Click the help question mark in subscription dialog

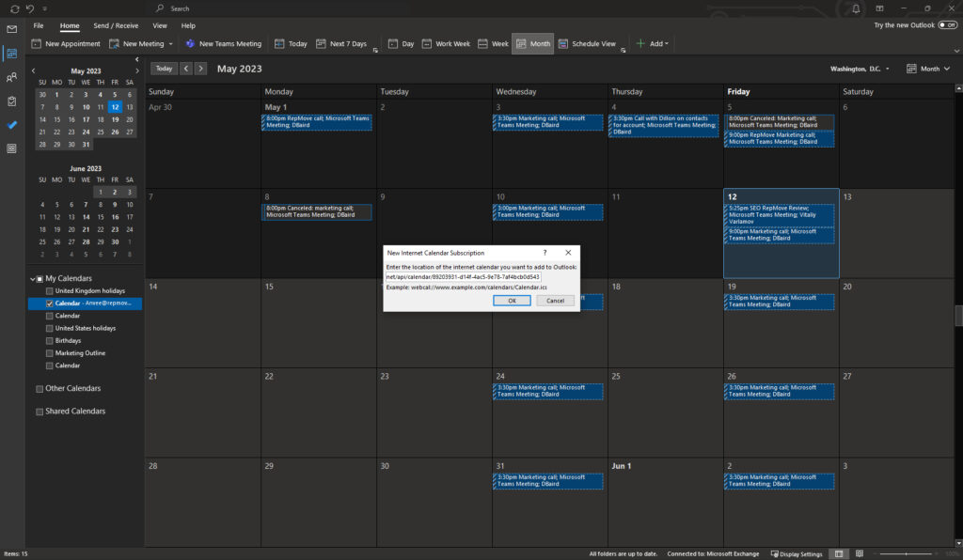tap(545, 253)
